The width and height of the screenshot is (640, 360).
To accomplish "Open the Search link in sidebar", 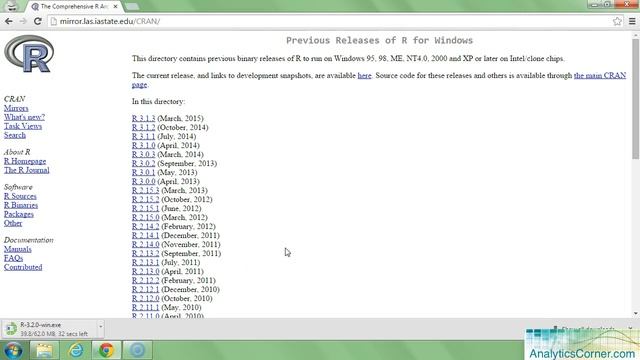I will click(x=15, y=135).
